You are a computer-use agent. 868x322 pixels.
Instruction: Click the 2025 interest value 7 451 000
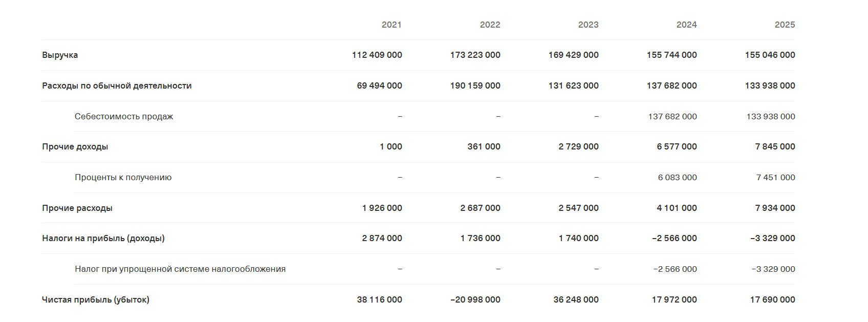click(775, 177)
